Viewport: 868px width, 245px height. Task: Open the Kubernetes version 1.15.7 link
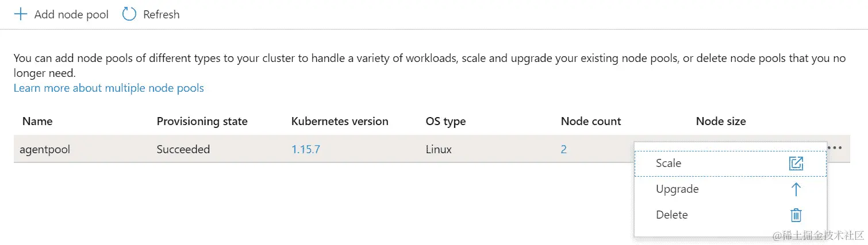point(305,150)
